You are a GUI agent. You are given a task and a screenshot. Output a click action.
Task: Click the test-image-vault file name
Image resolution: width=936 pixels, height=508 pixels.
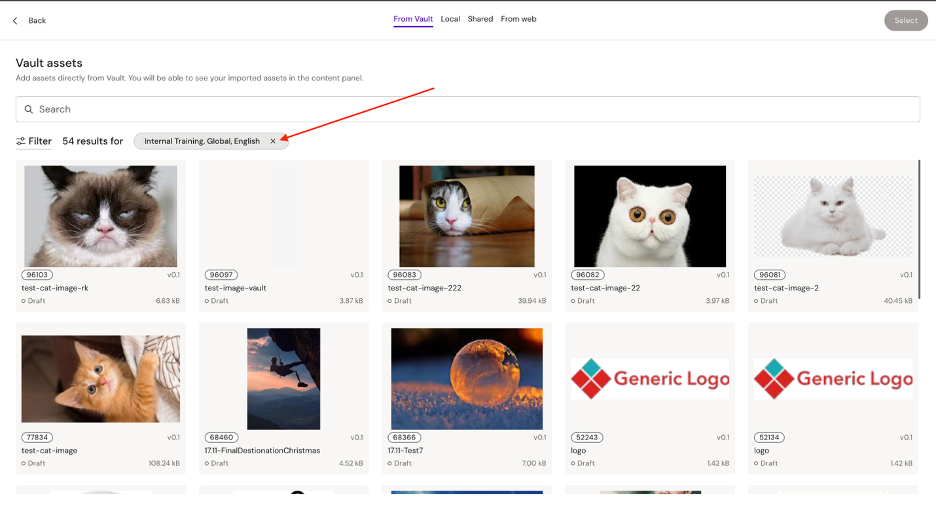click(x=235, y=288)
